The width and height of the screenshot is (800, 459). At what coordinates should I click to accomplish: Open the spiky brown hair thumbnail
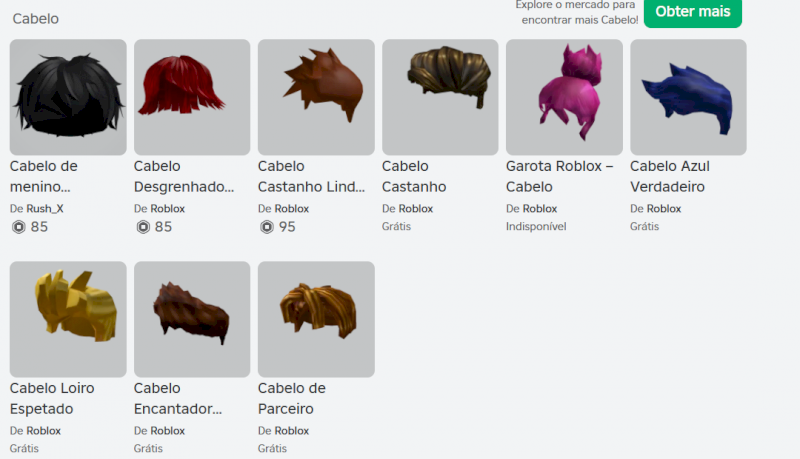tap(316, 97)
